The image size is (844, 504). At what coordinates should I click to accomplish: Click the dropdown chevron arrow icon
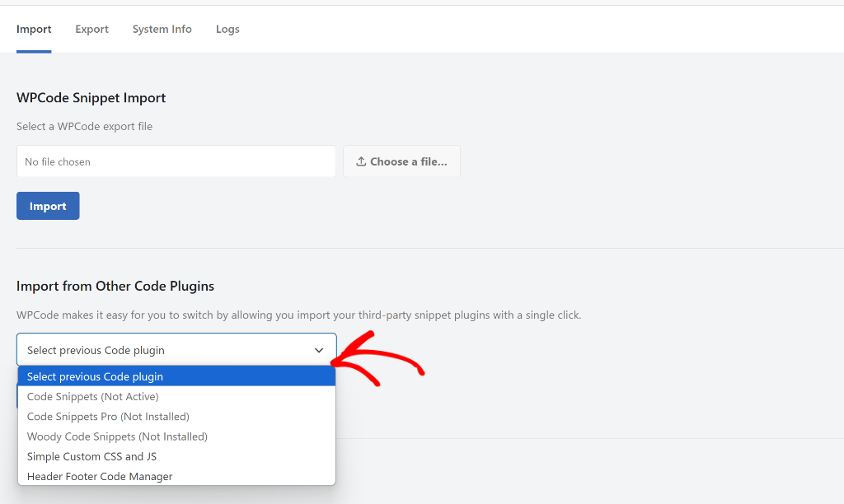(319, 350)
